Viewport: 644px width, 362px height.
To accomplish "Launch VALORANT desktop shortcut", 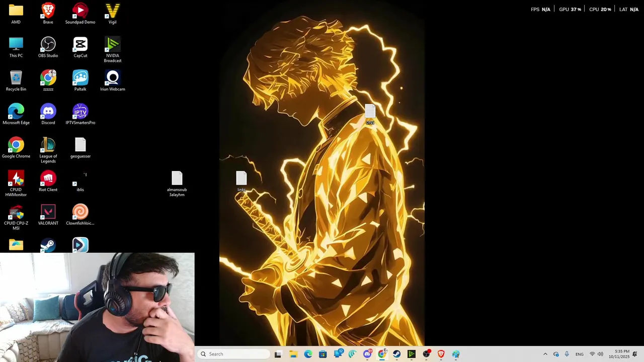I will pyautogui.click(x=48, y=215).
